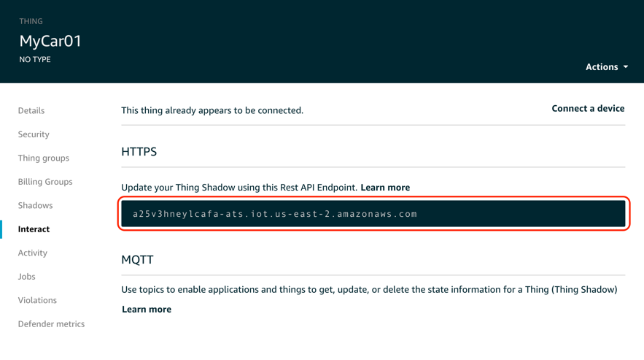Select the Rest API endpoint field
Screen dimensions: 644x360
(373, 214)
